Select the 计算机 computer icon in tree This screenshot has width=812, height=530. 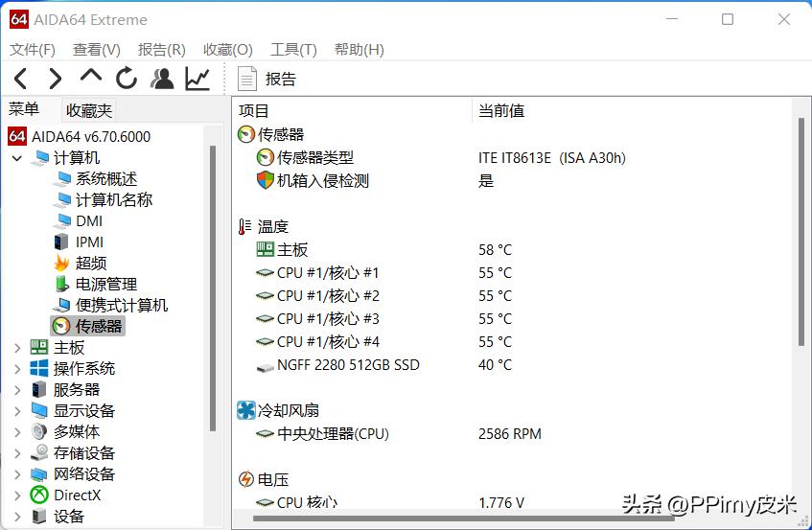(x=40, y=158)
